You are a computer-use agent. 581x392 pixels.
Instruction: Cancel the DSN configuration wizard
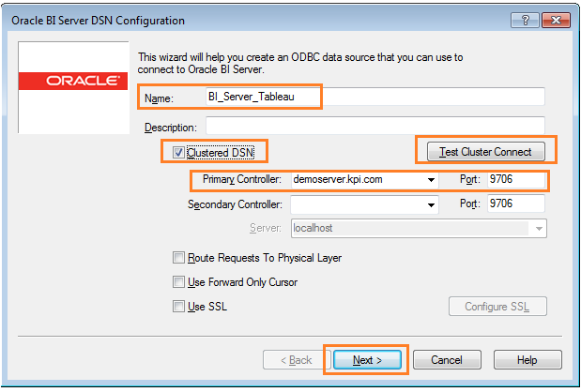446,360
